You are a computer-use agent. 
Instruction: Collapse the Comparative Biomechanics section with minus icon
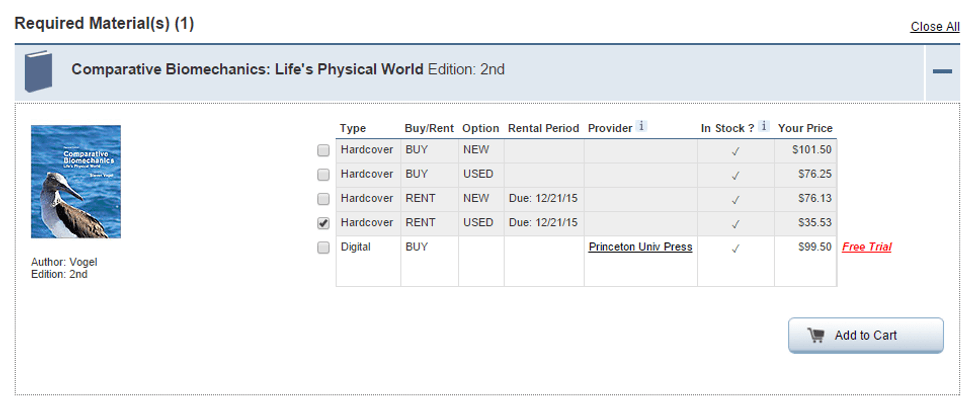[941, 71]
